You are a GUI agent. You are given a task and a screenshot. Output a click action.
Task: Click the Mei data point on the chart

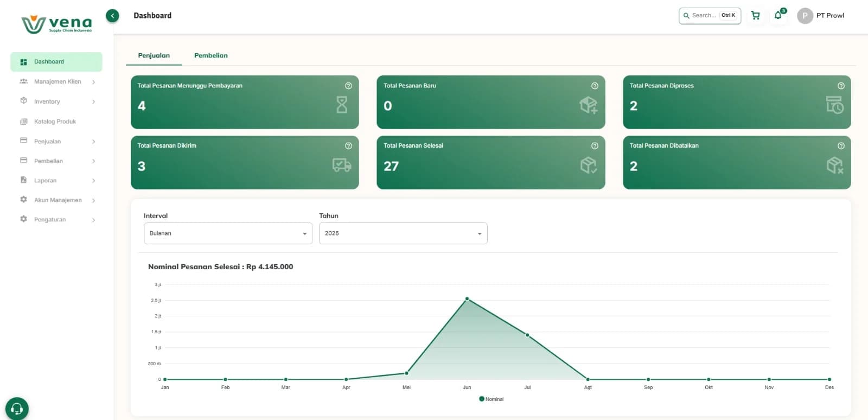click(x=406, y=373)
